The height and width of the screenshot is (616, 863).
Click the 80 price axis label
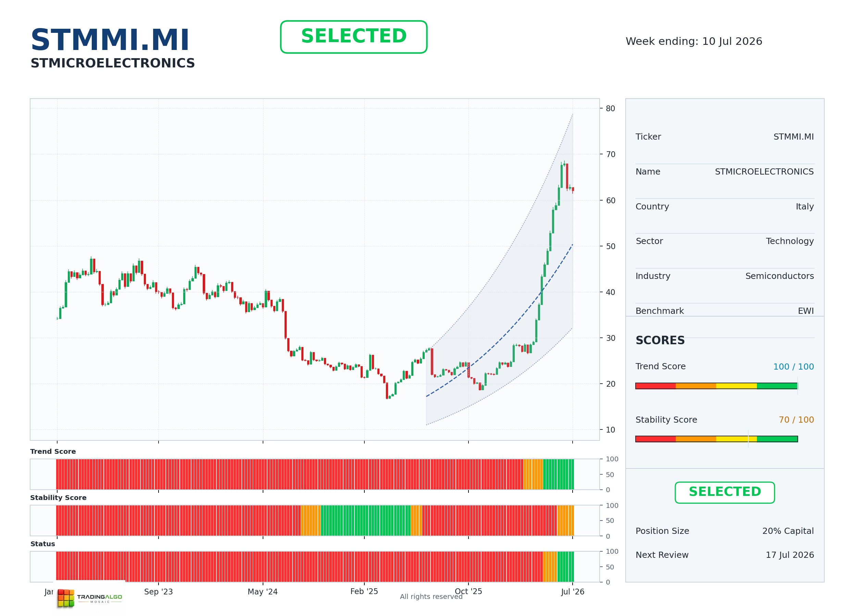tap(610, 108)
